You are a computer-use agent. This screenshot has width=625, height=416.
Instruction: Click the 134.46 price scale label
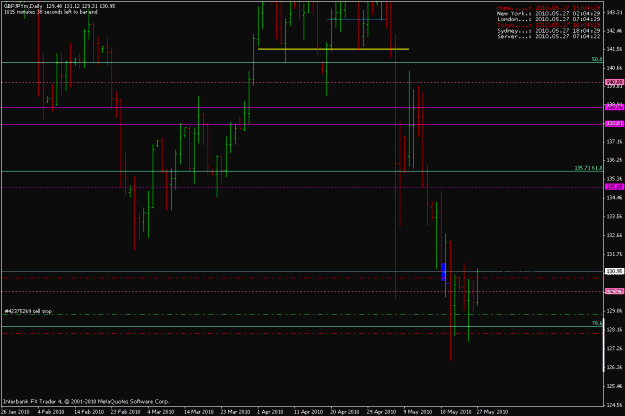click(614, 198)
